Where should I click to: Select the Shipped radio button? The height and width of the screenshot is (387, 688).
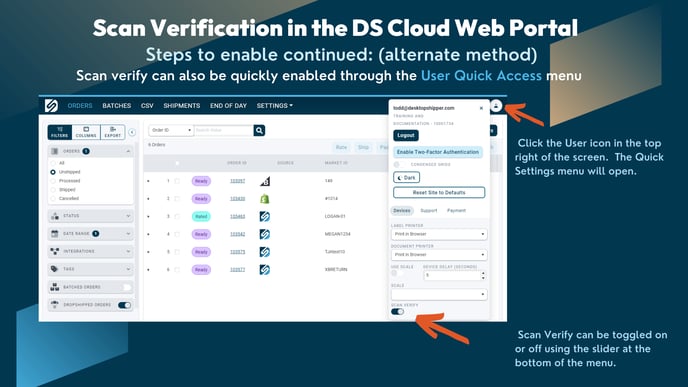pyautogui.click(x=53, y=190)
